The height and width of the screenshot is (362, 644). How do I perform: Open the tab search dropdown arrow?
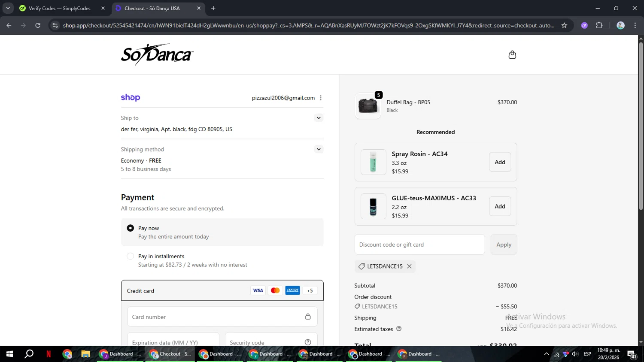pyautogui.click(x=8, y=8)
